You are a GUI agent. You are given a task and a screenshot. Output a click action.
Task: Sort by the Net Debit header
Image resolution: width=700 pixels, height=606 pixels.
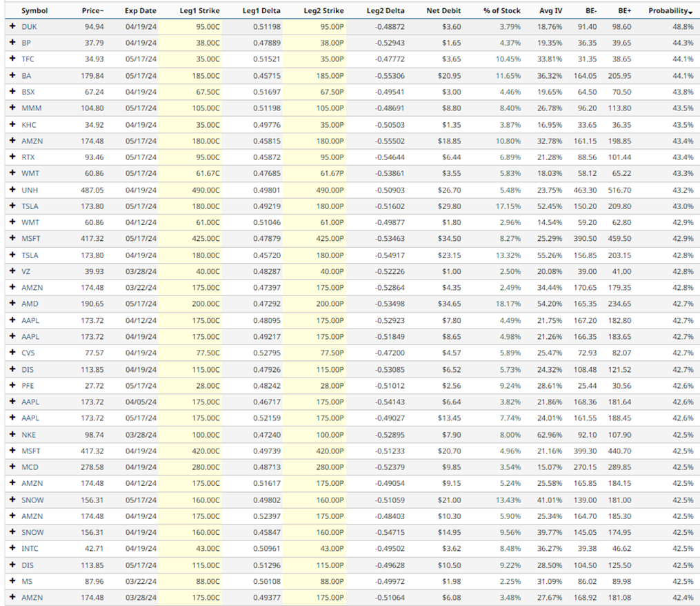coord(443,11)
